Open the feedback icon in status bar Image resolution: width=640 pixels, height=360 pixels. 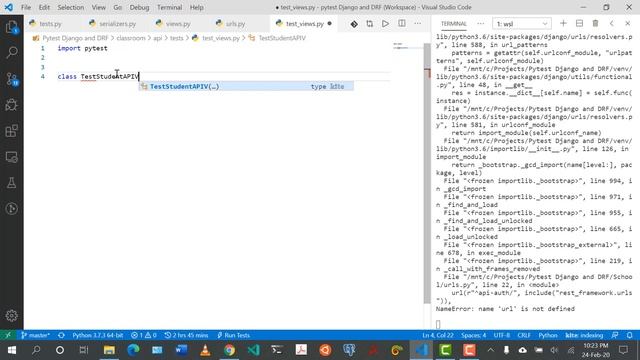coord(615,335)
